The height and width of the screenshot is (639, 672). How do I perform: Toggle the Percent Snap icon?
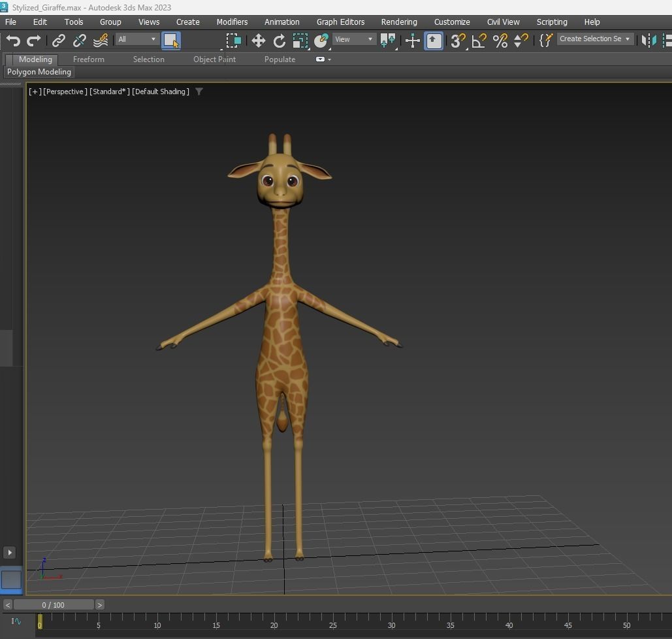pos(500,41)
